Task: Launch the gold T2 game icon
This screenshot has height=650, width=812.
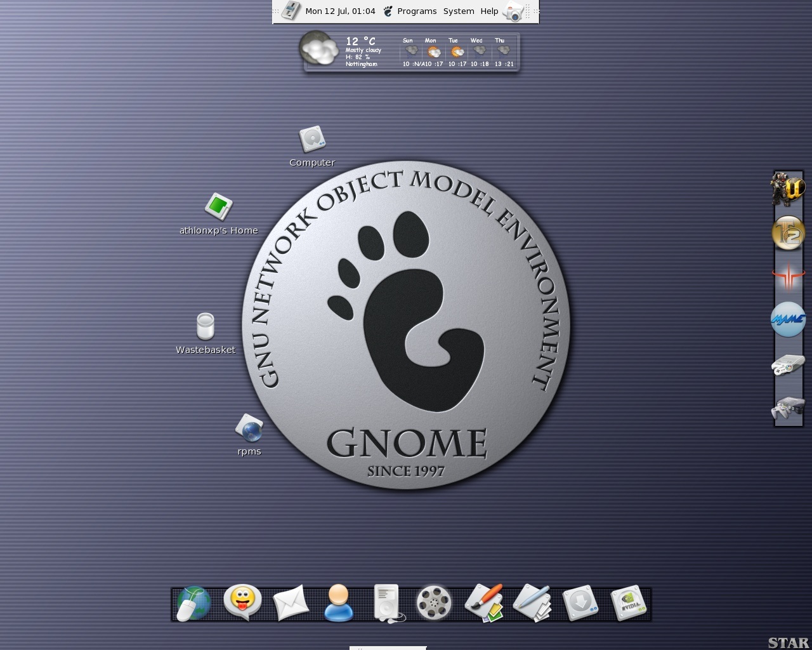Action: 789,234
